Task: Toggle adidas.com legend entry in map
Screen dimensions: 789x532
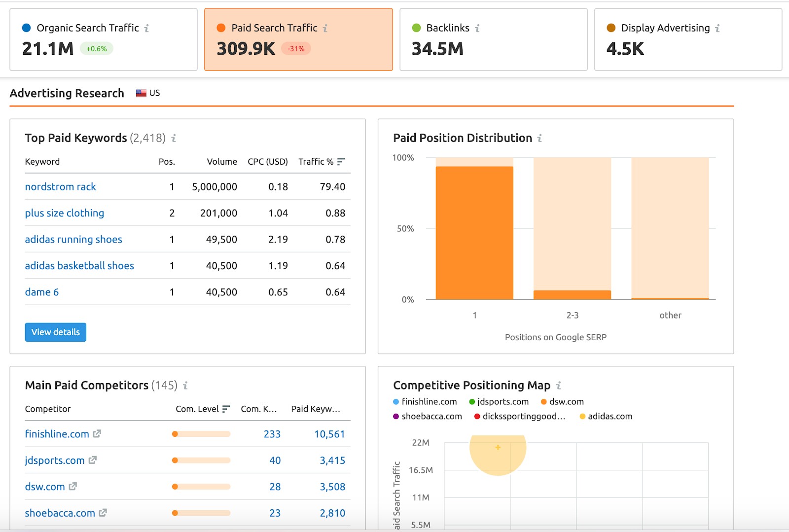Action: 606,417
